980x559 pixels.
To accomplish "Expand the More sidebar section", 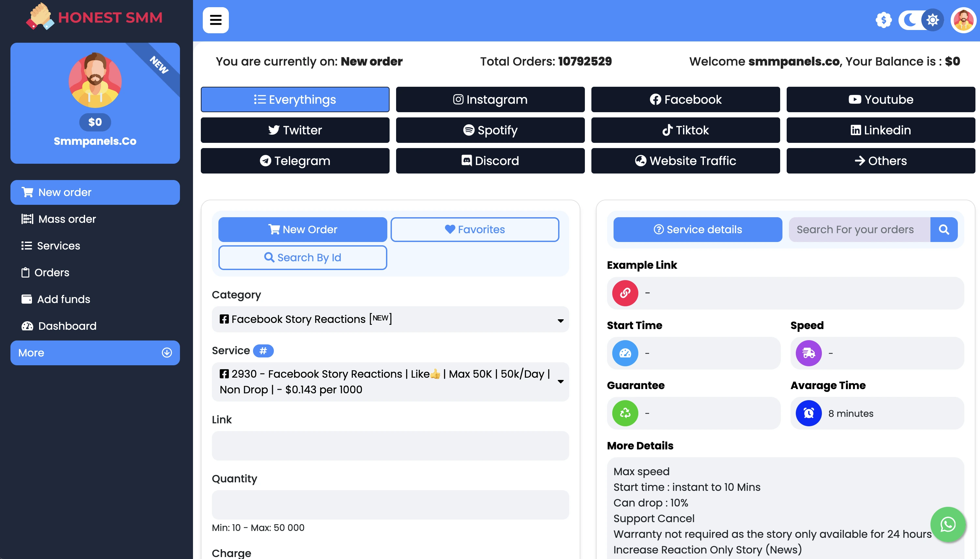I will [x=95, y=353].
